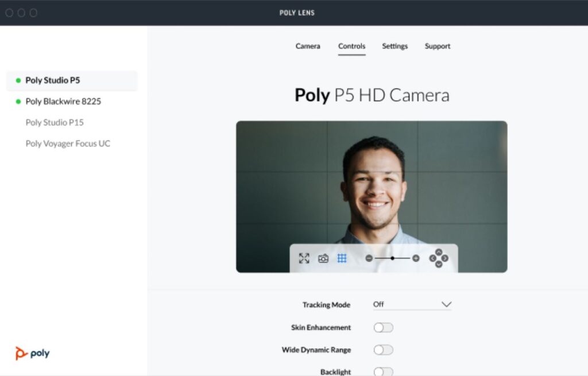Screen dimensions: 588x376
Task: Click the fullscreen expand icon on preview
Action: coord(304,258)
